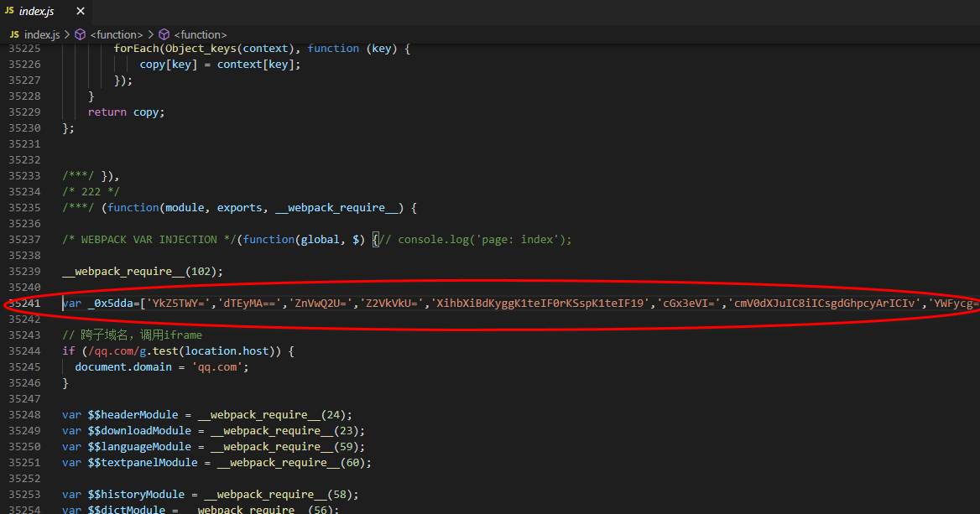The width and height of the screenshot is (980, 514).
Task: Click the chevron after index.js in breadcrumbs
Action: click(67, 34)
